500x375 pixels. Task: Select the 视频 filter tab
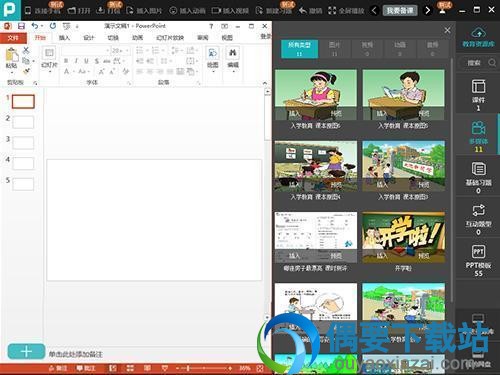[367, 49]
